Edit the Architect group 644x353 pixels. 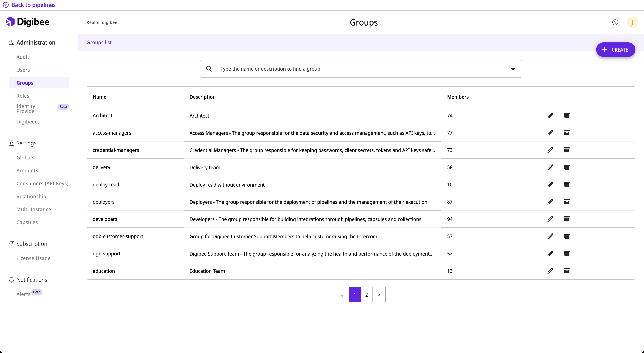point(550,115)
